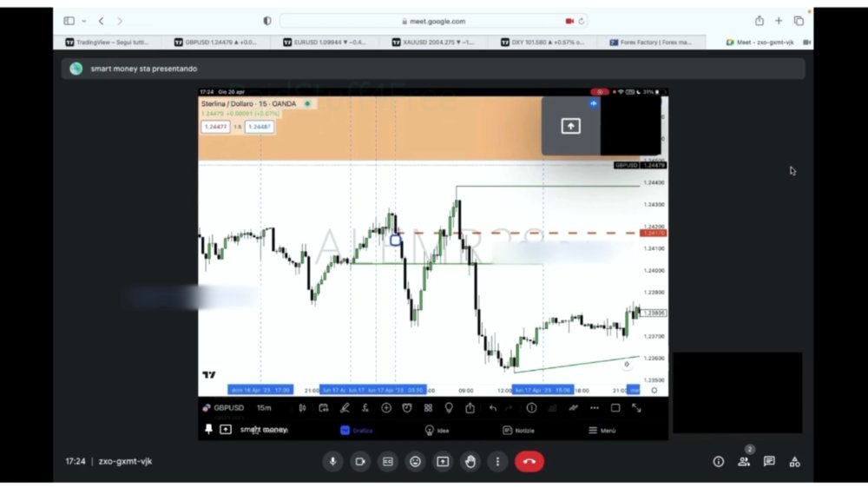The image size is (868, 488).
Task: Raise hand in the meeting
Action: click(x=470, y=461)
